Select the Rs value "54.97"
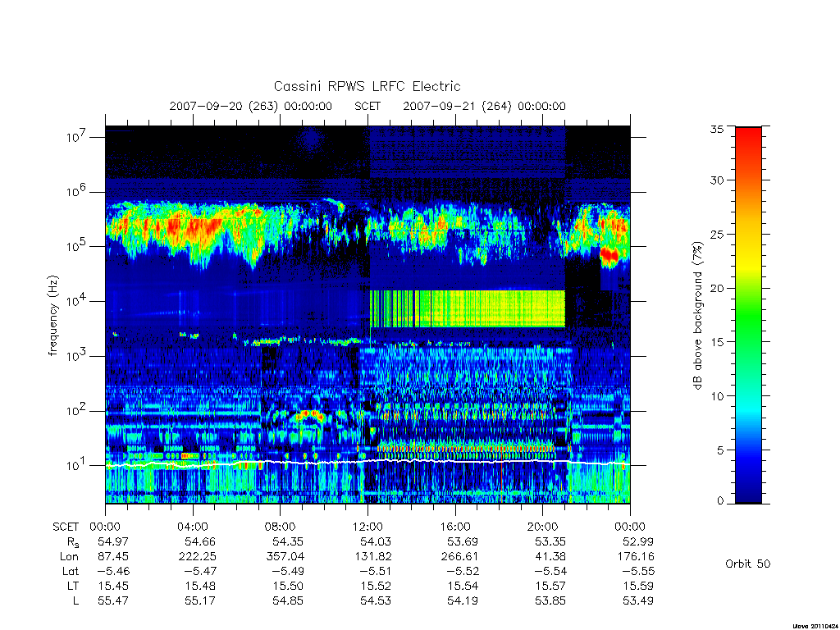This screenshot has width=840, height=630. pyautogui.click(x=113, y=542)
